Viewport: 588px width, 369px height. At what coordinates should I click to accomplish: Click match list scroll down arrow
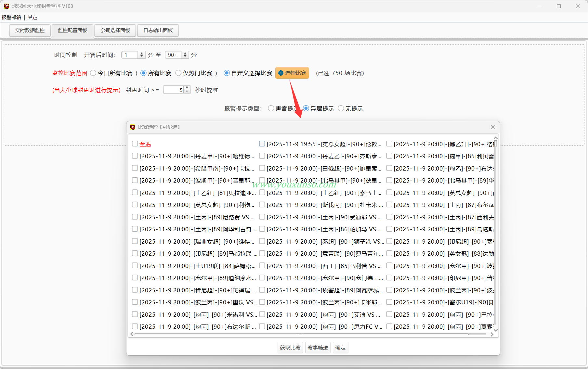[495, 330]
